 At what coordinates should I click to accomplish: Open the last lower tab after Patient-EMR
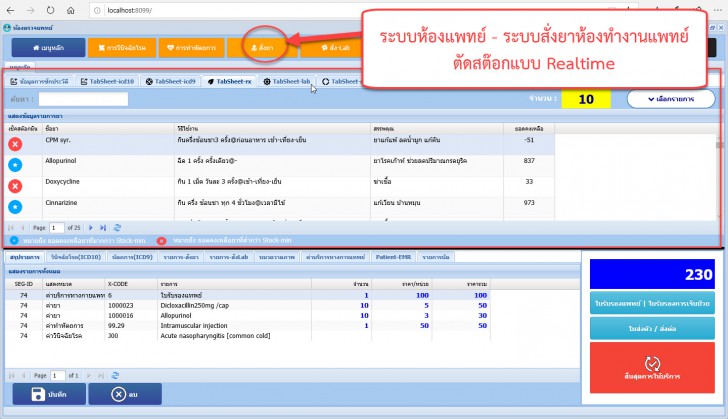click(x=436, y=257)
